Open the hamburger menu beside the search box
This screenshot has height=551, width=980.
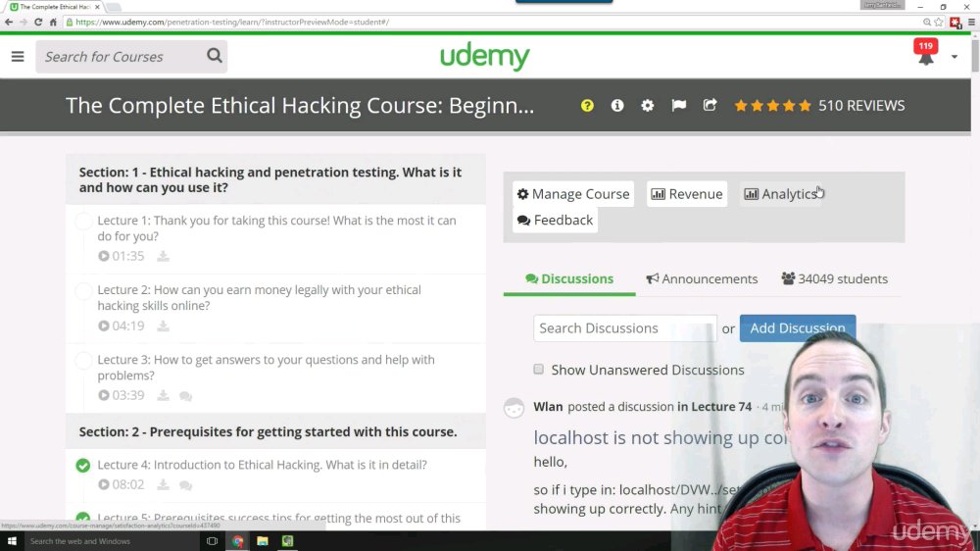(18, 57)
